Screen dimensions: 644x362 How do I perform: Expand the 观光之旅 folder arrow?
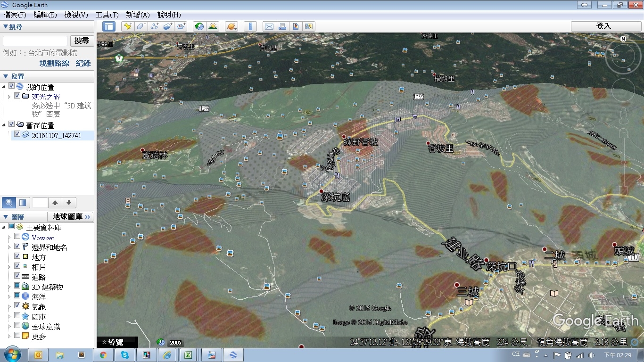point(9,96)
